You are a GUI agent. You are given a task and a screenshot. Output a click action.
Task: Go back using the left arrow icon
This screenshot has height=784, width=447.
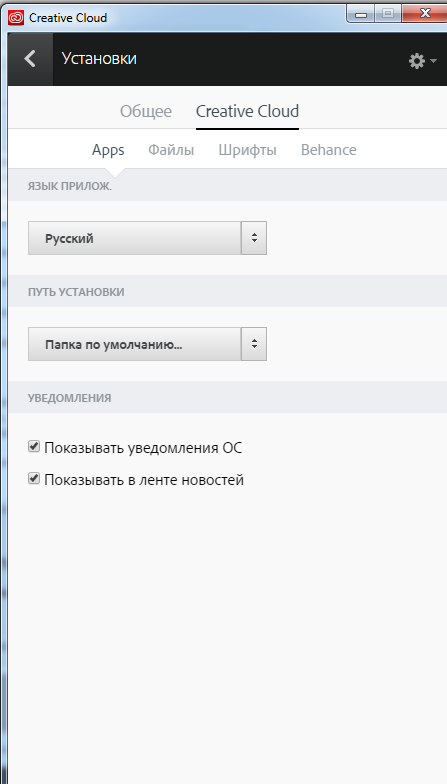(30, 59)
